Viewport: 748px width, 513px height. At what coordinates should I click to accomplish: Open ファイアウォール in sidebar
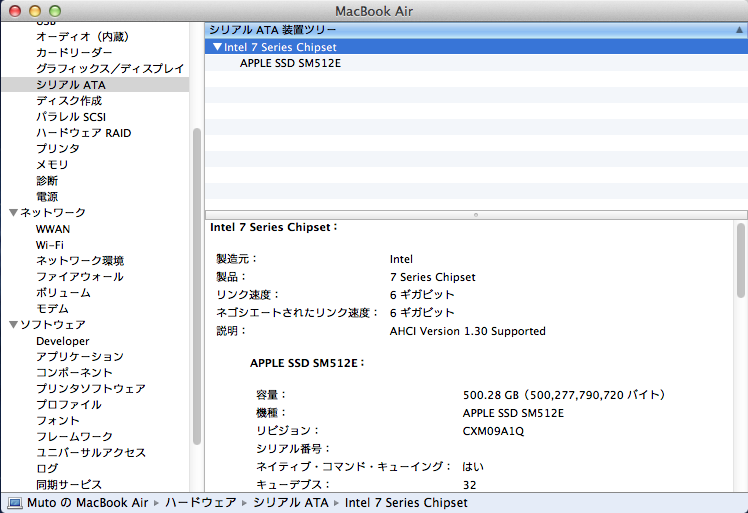80,277
